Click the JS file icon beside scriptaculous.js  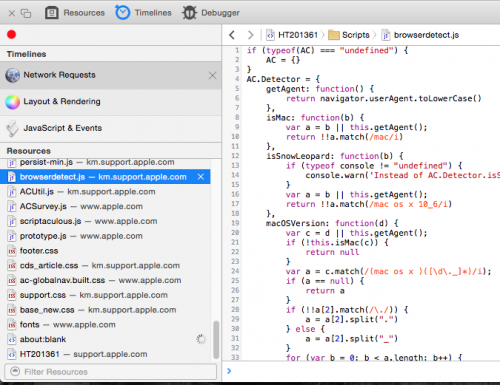12,221
